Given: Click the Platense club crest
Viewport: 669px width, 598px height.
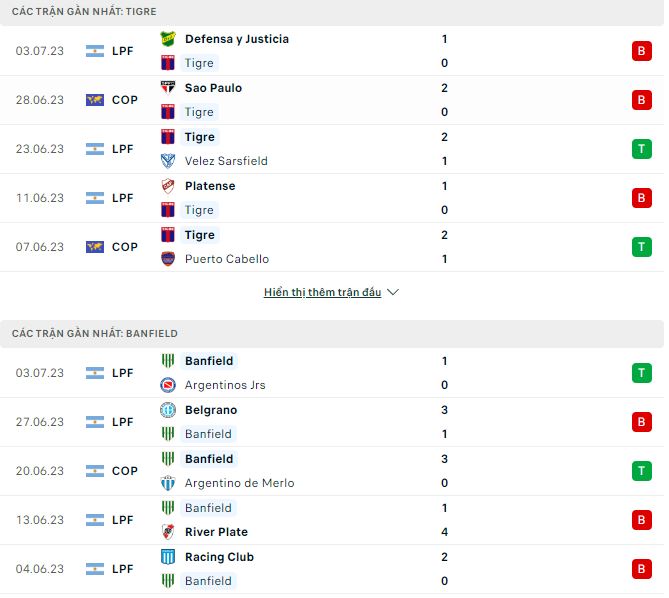Looking at the screenshot, I should pos(168,186).
